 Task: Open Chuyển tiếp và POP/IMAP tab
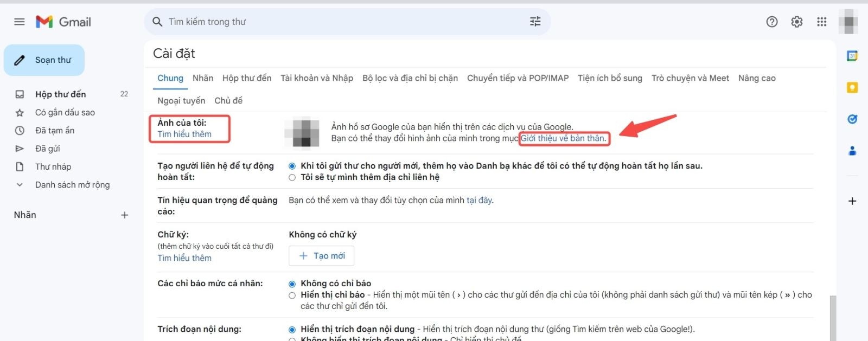click(x=518, y=78)
